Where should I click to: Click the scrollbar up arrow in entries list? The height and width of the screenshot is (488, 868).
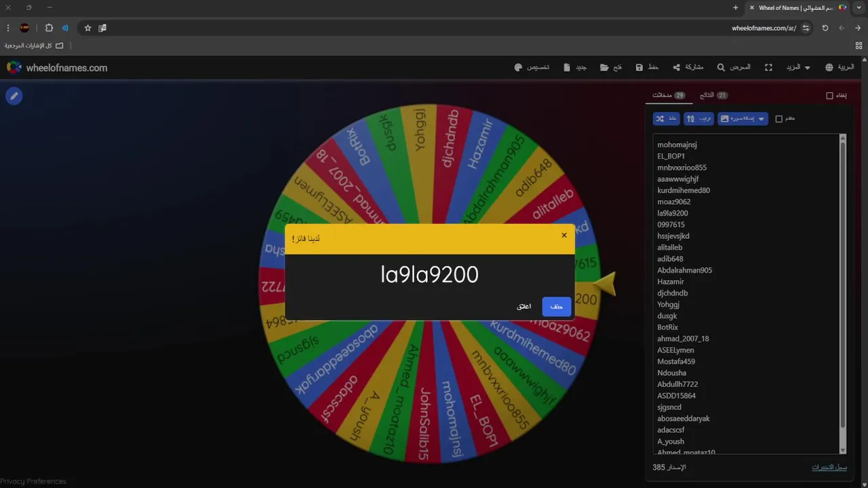click(843, 138)
